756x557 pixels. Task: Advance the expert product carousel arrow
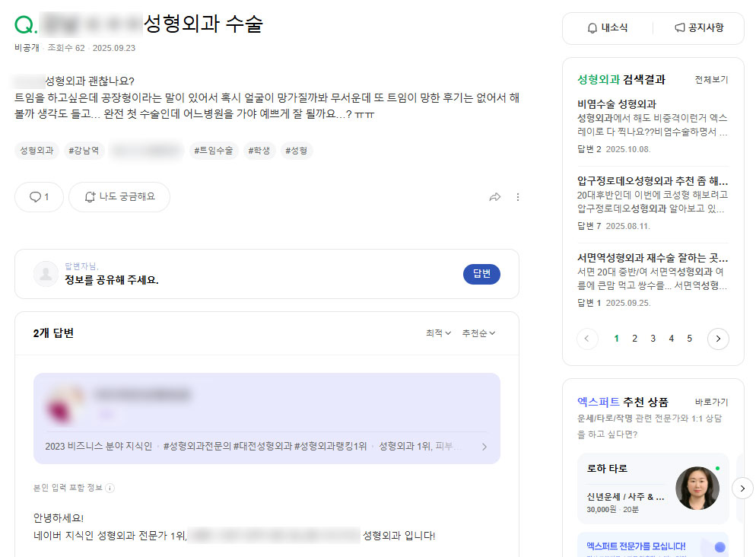pos(742,489)
